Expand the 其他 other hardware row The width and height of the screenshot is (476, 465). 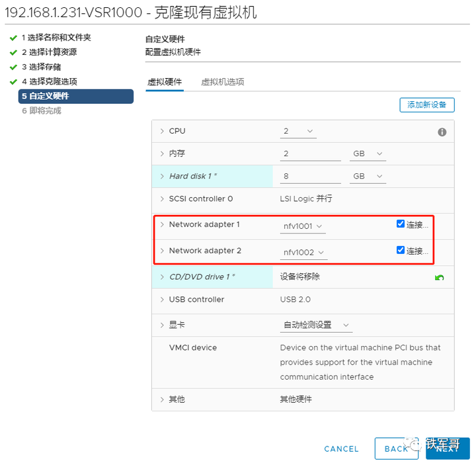point(162,400)
